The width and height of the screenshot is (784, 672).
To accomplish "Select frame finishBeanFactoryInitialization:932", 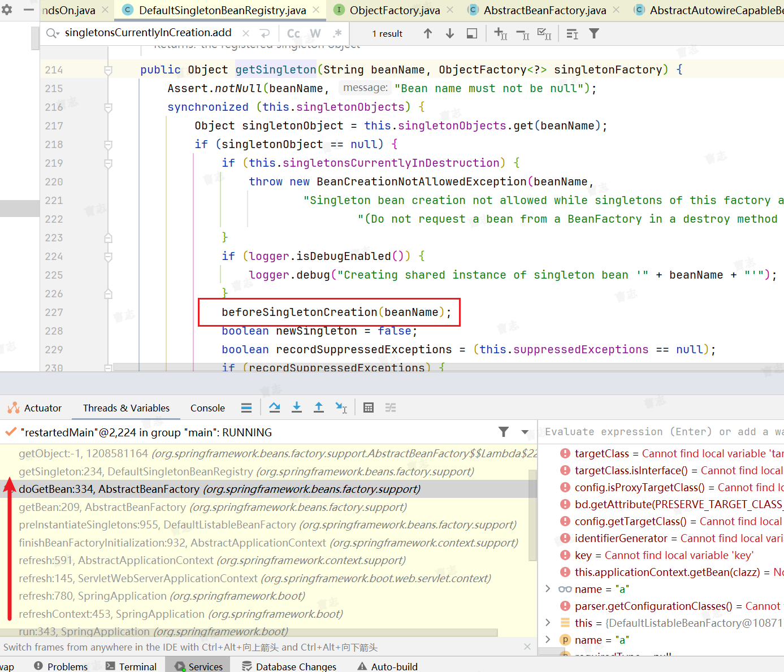I will (268, 543).
